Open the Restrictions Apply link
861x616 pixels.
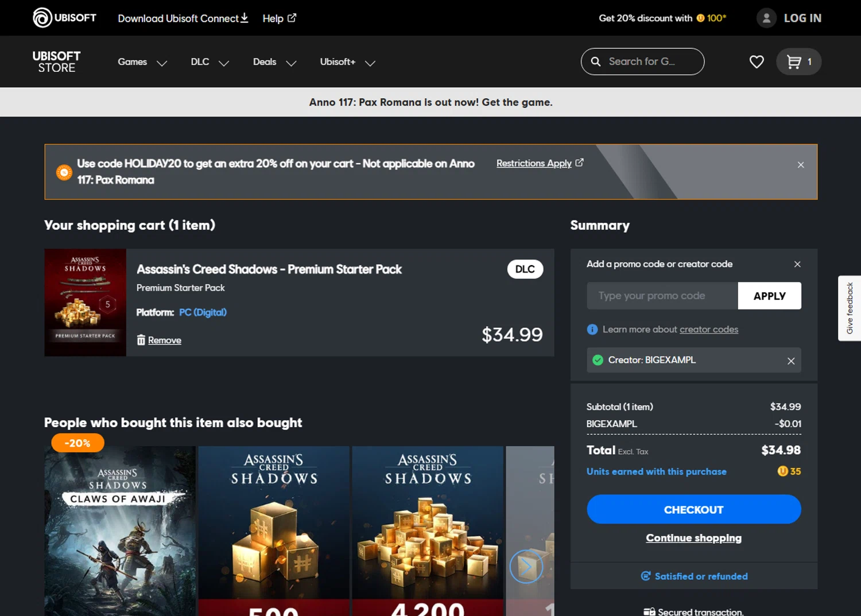pyautogui.click(x=540, y=163)
